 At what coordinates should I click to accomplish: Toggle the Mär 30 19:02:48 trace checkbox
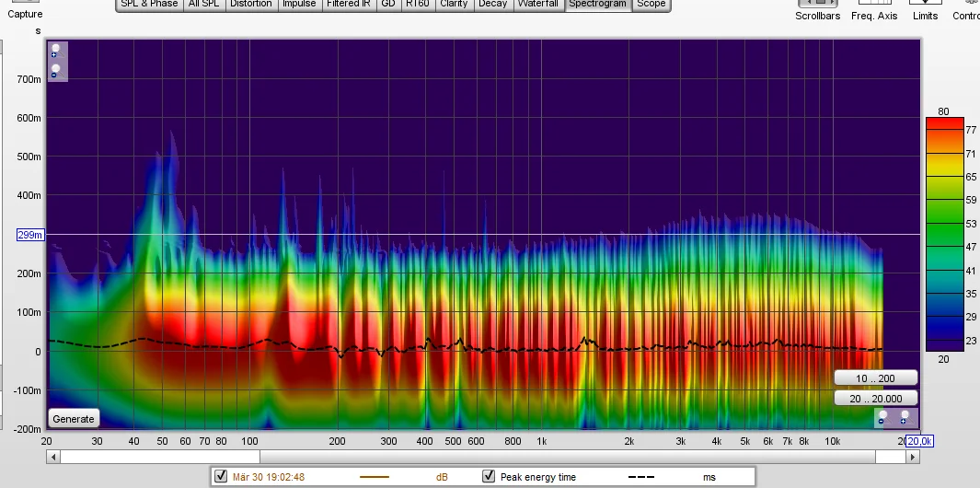pyautogui.click(x=221, y=477)
